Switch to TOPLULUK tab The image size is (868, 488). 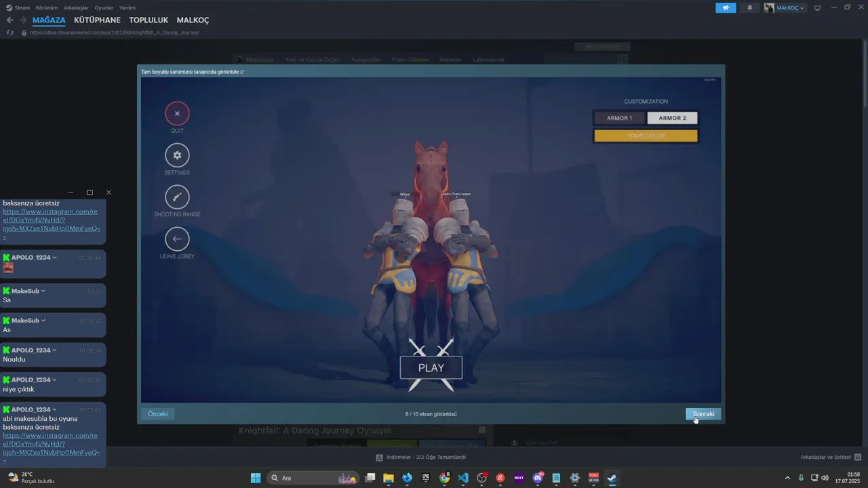pyautogui.click(x=149, y=20)
